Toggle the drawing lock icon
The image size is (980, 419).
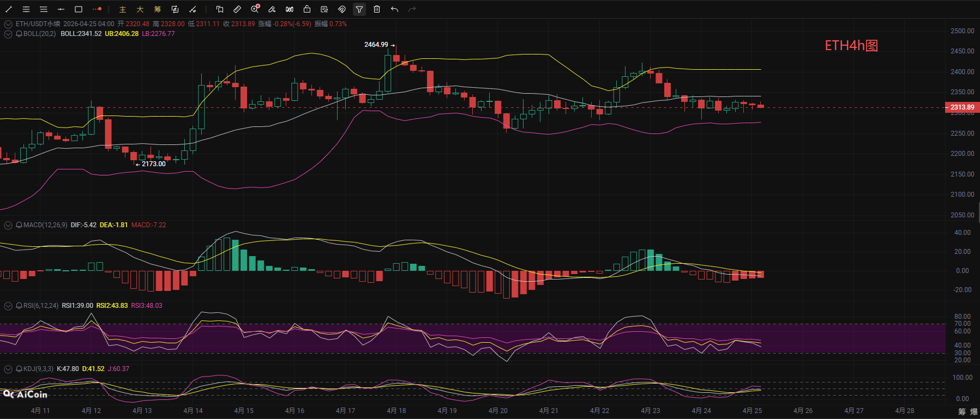pyautogui.click(x=307, y=9)
